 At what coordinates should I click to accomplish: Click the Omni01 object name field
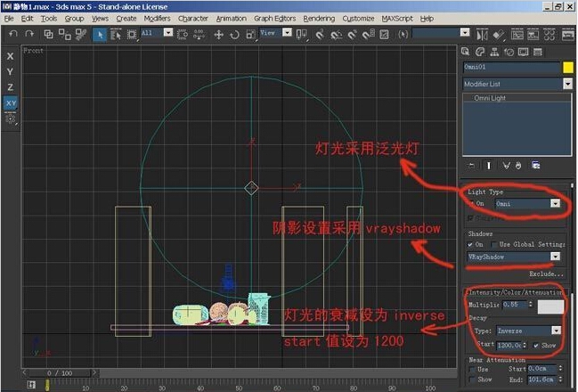[x=511, y=67]
